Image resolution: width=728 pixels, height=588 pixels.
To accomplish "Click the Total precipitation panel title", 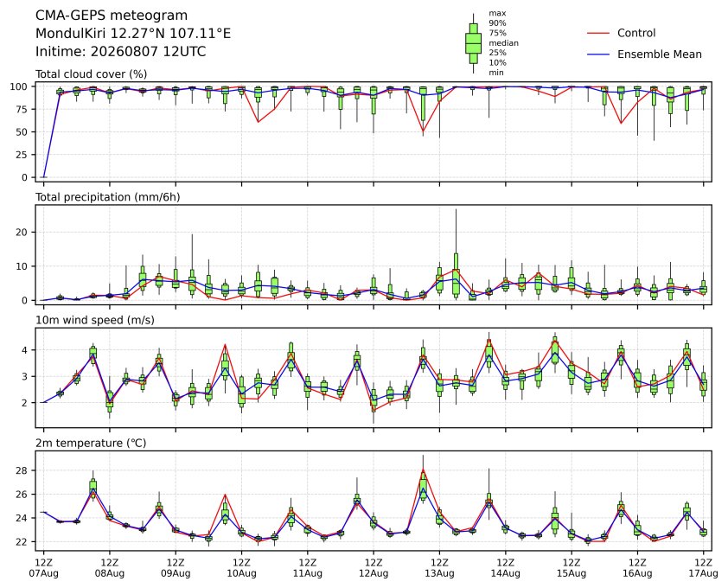I will coord(108,197).
